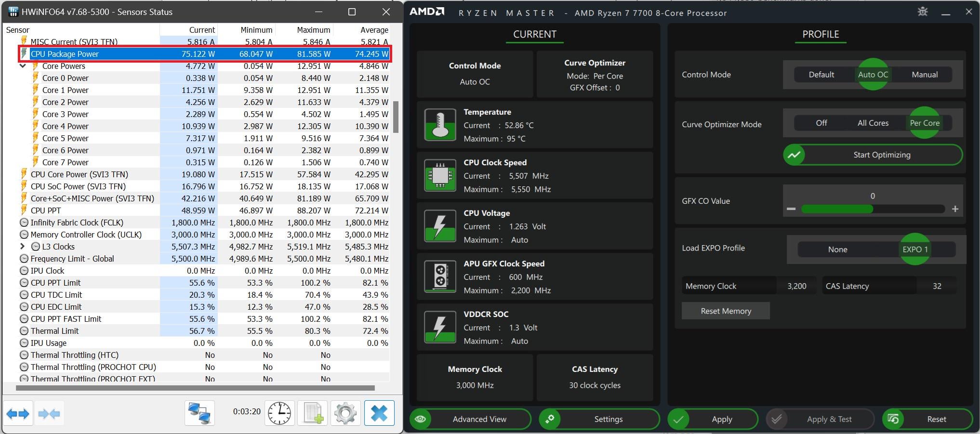Screen dimensions: 980x434
Task: Decrease GFX CO Value with minus button
Action: click(x=791, y=209)
